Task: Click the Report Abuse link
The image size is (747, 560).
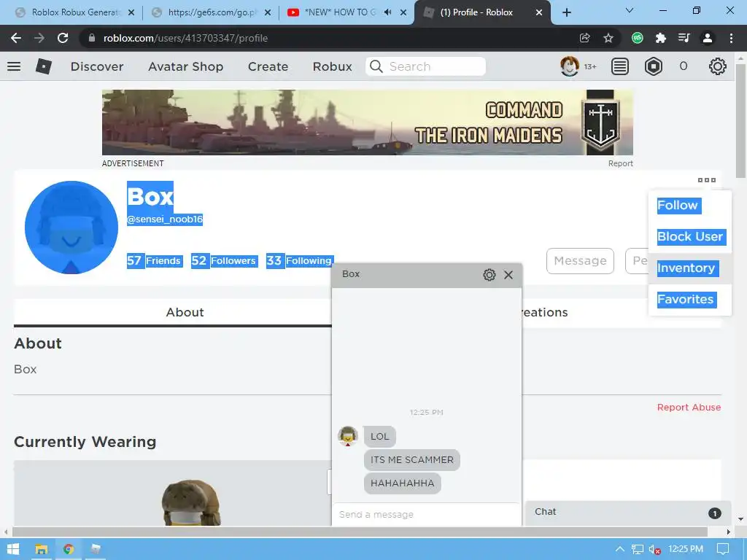Action: [x=689, y=407]
